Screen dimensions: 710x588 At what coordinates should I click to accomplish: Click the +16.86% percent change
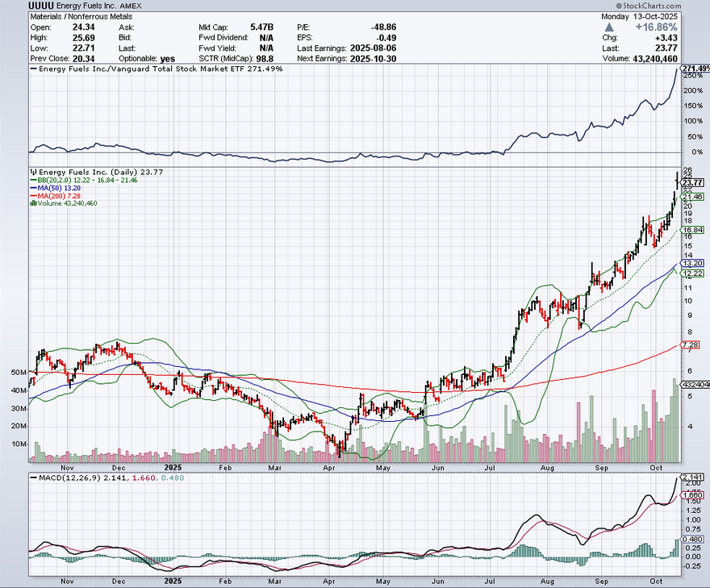coord(656,27)
